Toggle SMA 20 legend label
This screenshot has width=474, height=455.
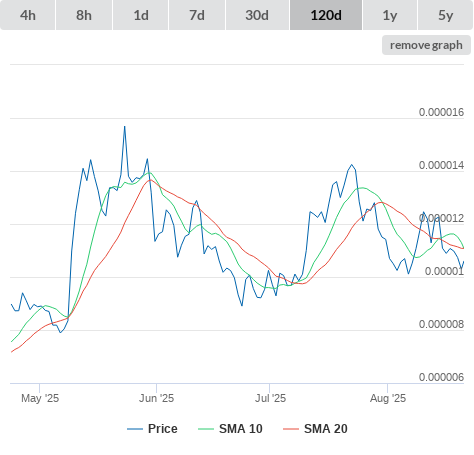tap(326, 429)
